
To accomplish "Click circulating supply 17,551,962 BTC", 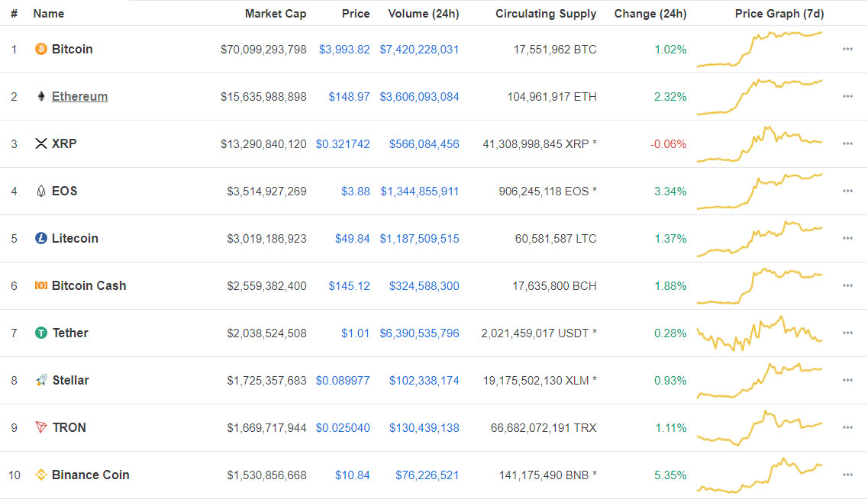I will tap(555, 50).
